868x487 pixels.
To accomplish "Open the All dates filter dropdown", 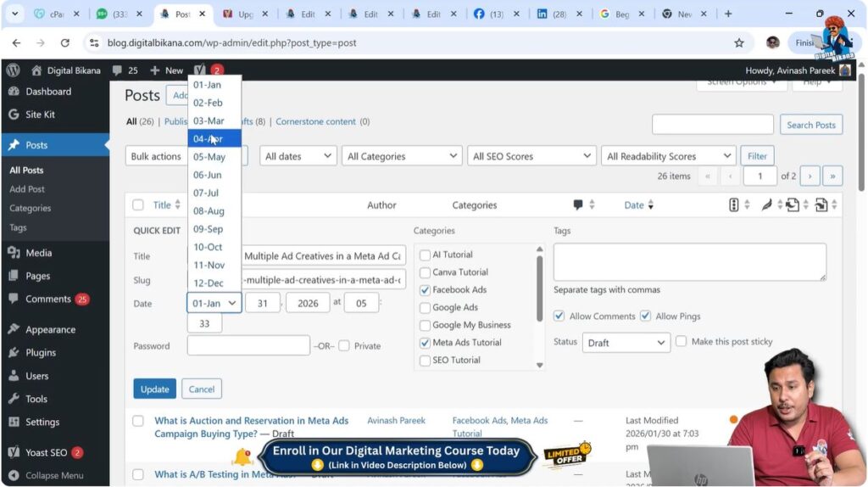I will point(298,156).
